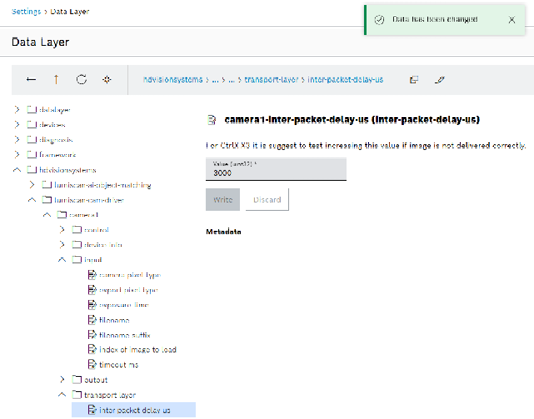Click the locate-node crosshair icon
Screen dimensions: 534x419
(107, 79)
